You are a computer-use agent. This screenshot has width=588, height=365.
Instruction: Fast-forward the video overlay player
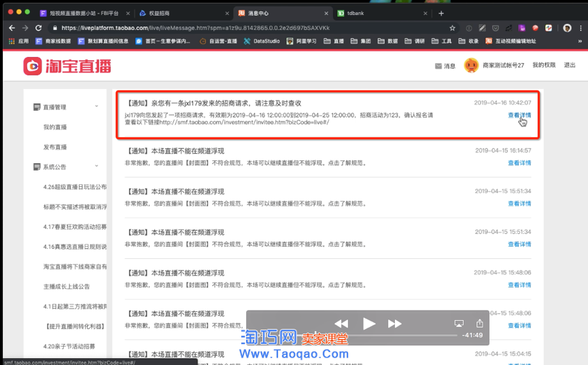coord(394,324)
